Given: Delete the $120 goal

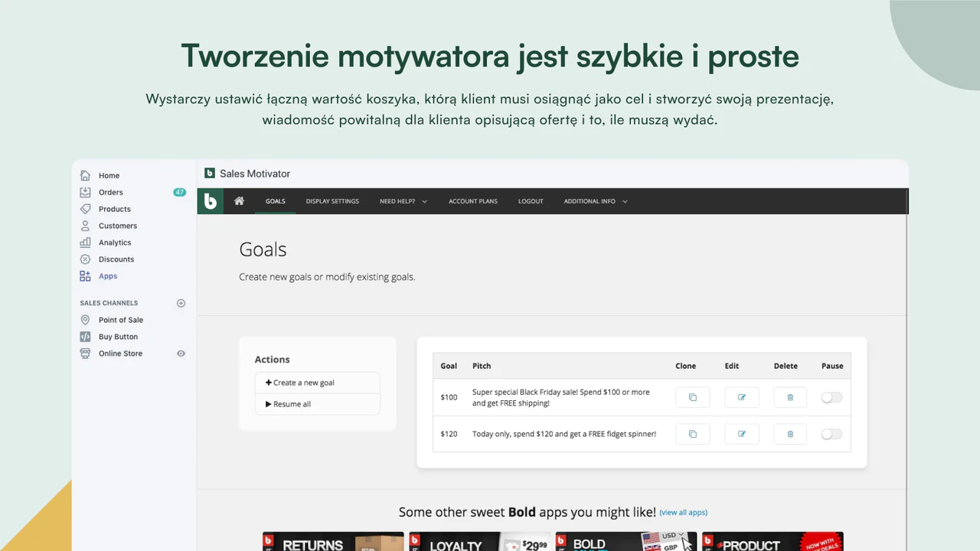Looking at the screenshot, I should 790,434.
